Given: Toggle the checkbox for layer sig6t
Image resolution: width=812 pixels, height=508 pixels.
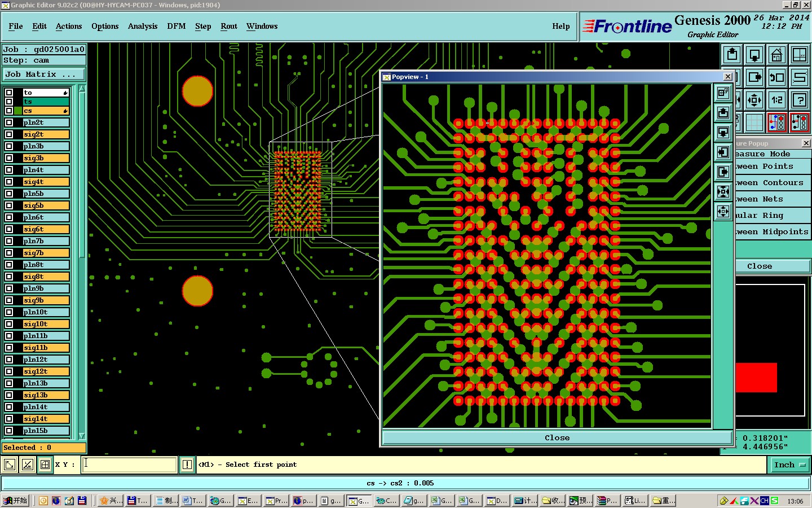Looking at the screenshot, I should coord(9,229).
